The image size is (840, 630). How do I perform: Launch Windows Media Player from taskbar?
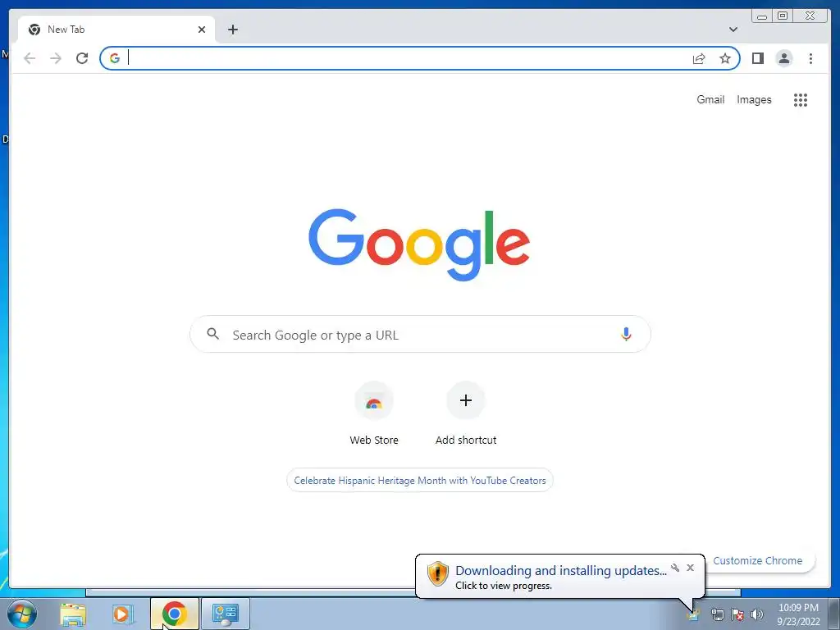click(x=122, y=614)
